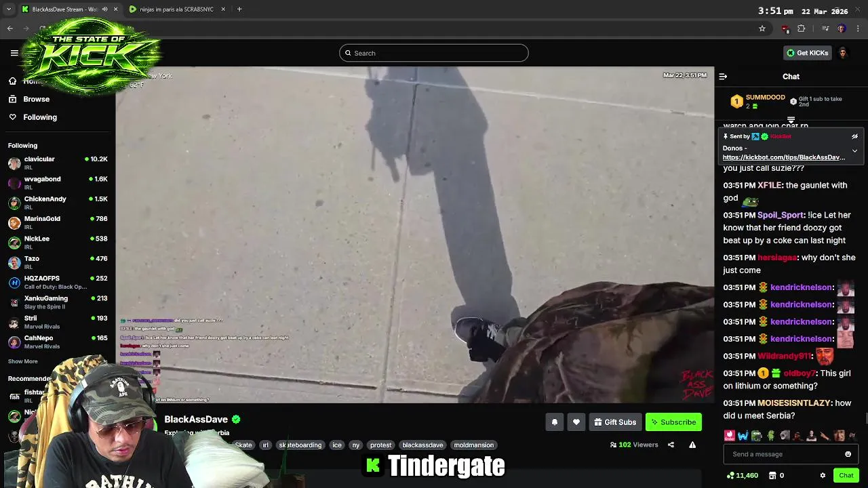Open Chrome profile avatar
The image size is (868, 488).
click(x=842, y=28)
